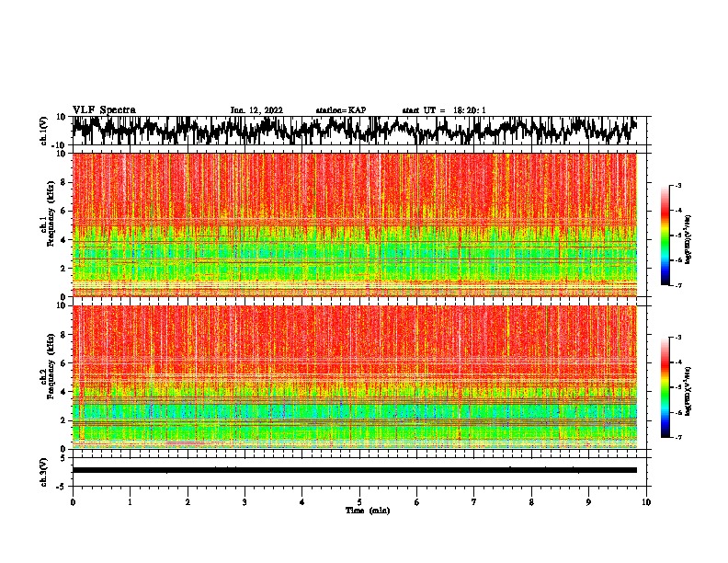Viewport: 728px width, 563px height.
Task: Click the ch.1 voltage waveform trace
Action: (x=355, y=131)
